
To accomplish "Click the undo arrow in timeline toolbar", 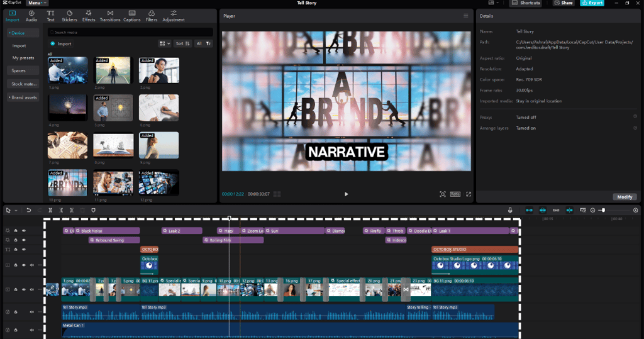I will (29, 210).
